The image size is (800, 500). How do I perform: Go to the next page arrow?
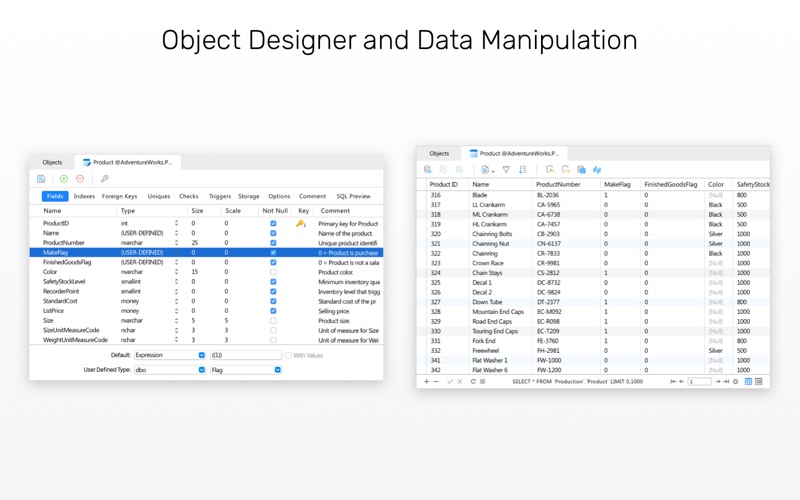point(718,381)
